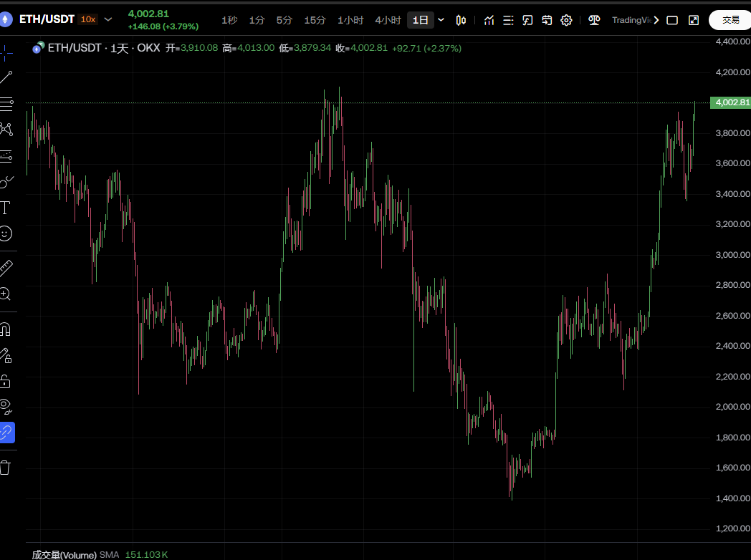Click the square fx formula icon

point(527,20)
